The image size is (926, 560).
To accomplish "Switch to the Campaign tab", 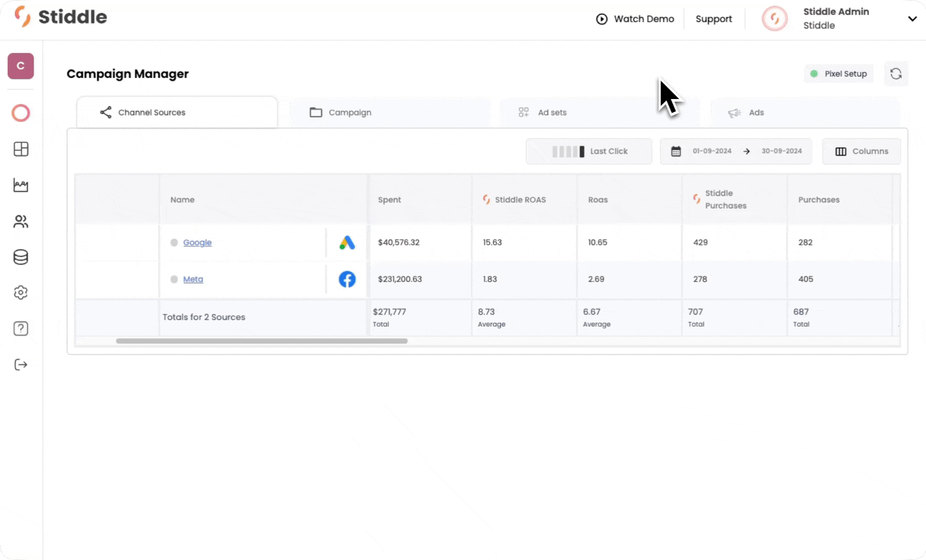I will tap(389, 113).
